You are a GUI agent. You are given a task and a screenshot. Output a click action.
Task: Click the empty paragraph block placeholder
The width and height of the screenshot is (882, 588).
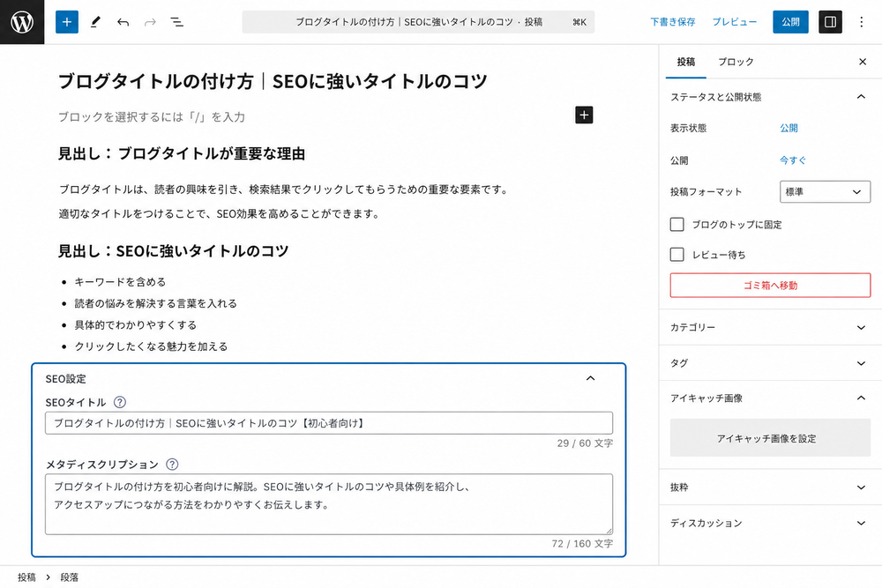(152, 117)
